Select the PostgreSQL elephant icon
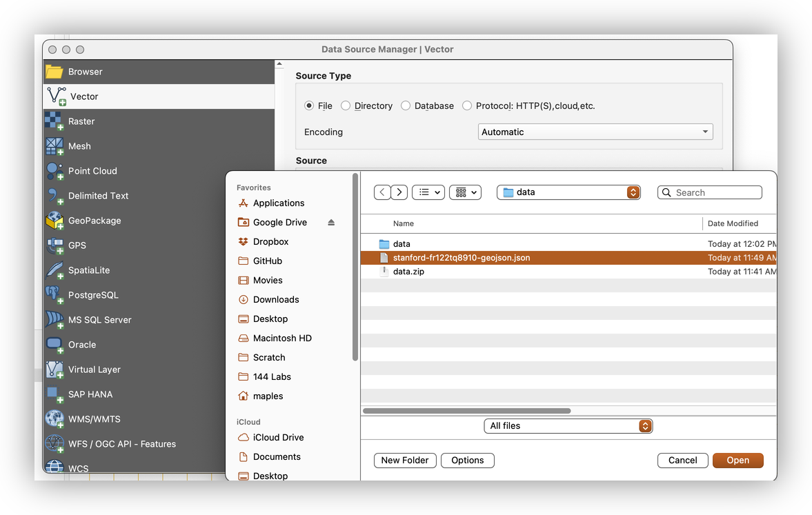812x515 pixels. point(55,295)
